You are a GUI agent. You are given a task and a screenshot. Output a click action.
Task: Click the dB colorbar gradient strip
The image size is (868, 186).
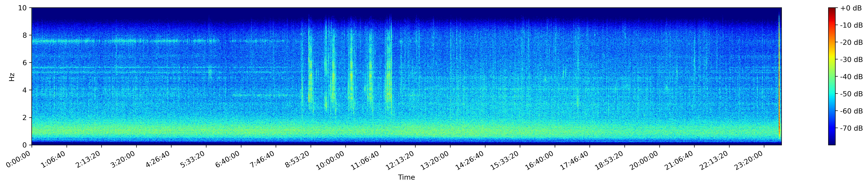pyautogui.click(x=832, y=76)
